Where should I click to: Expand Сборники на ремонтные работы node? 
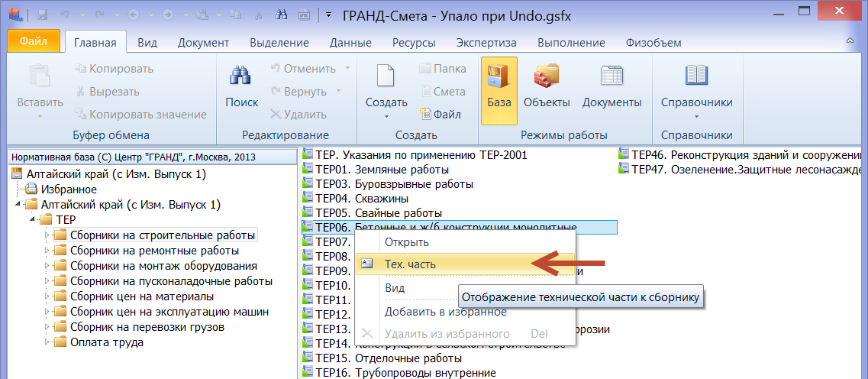click(x=47, y=251)
